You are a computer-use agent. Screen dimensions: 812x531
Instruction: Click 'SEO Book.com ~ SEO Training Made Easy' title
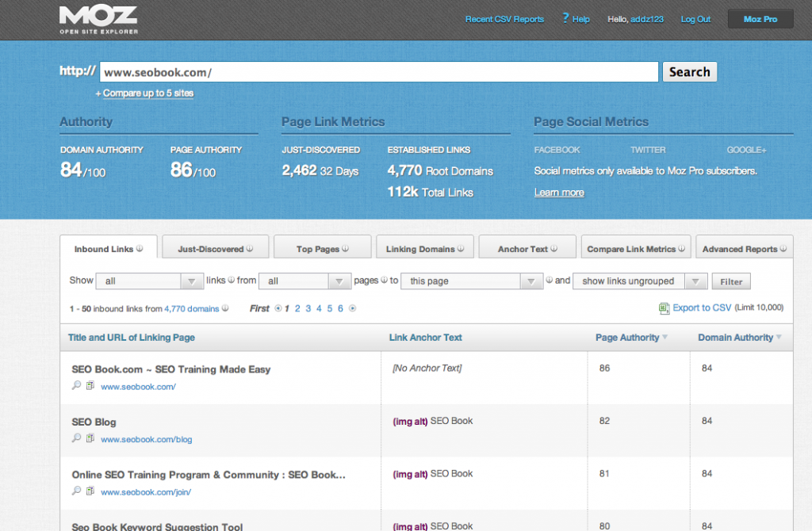171,369
